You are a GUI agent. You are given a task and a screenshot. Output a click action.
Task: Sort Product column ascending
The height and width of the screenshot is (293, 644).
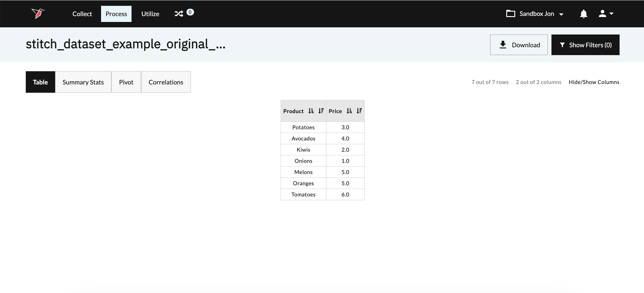[x=311, y=111]
